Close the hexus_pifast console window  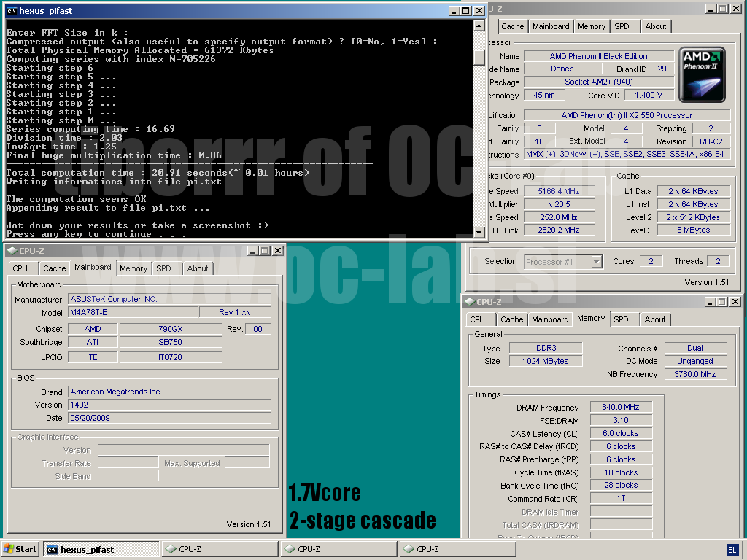[479, 11]
